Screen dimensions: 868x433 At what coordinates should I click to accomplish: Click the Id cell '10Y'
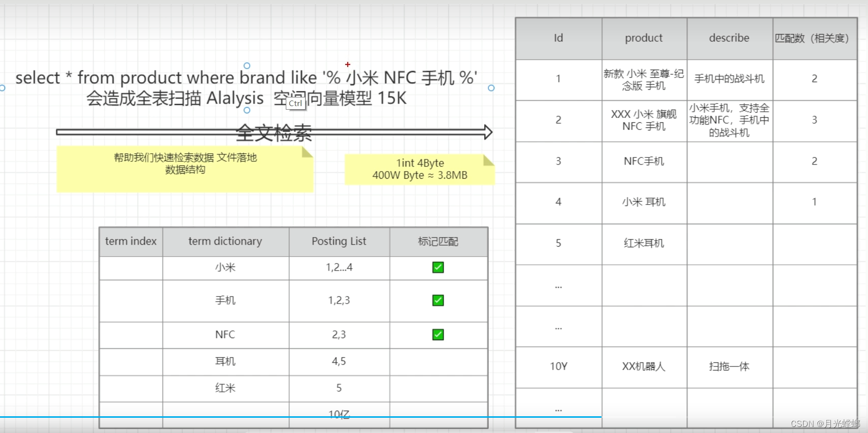[x=558, y=367]
